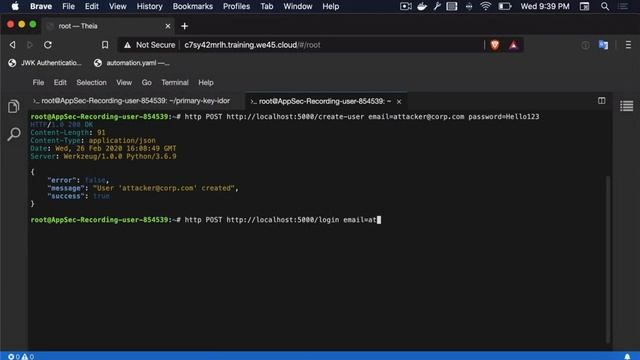Open the Theia Go menu

pyautogui.click(x=147, y=82)
